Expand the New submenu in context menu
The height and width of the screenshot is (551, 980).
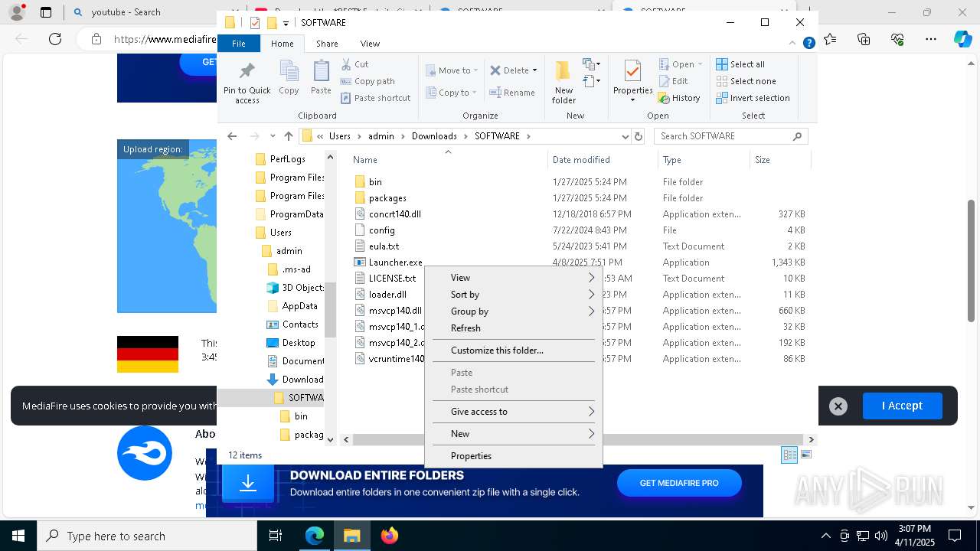[514, 434]
